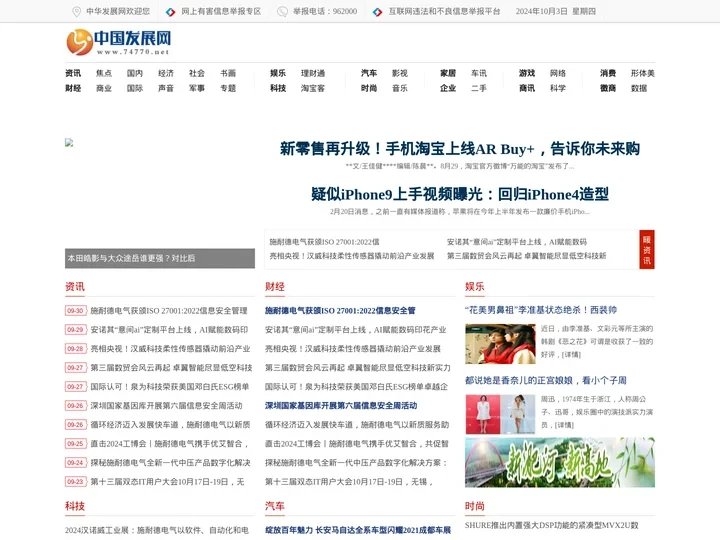Click the 周迅 article thumbnail
Screen dimensions: 720x540
coord(500,414)
